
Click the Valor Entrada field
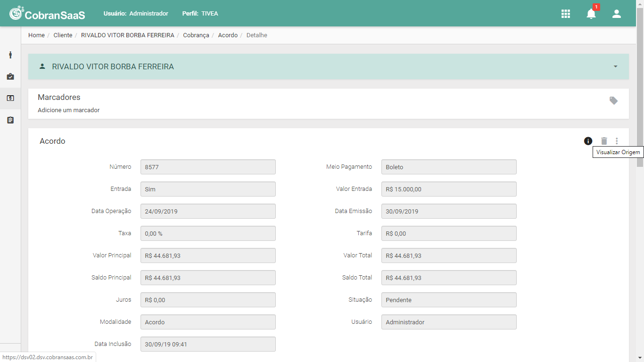(449, 189)
